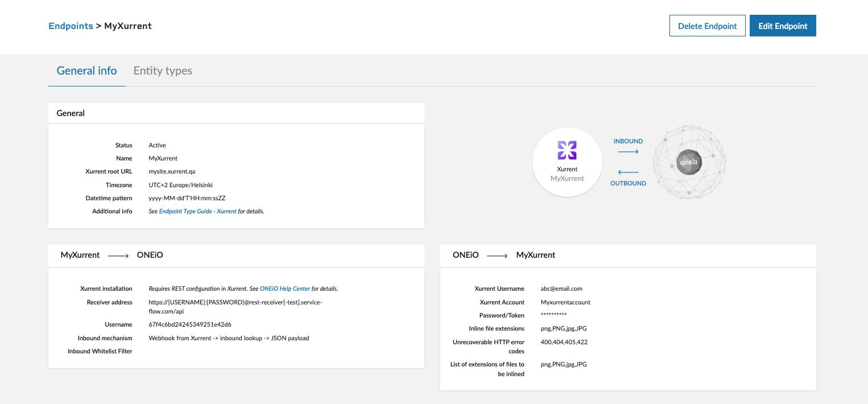Click the Status value Active
The image size is (868, 404).
pyautogui.click(x=157, y=145)
